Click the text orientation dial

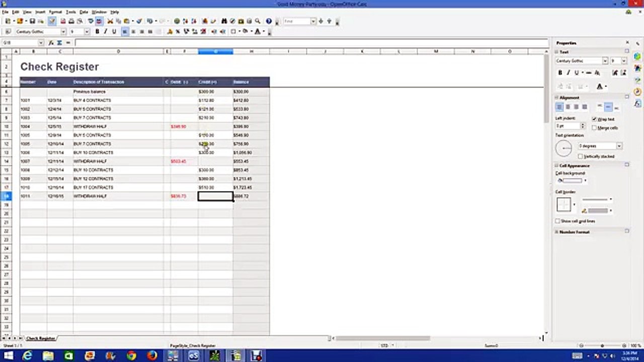coord(563,148)
